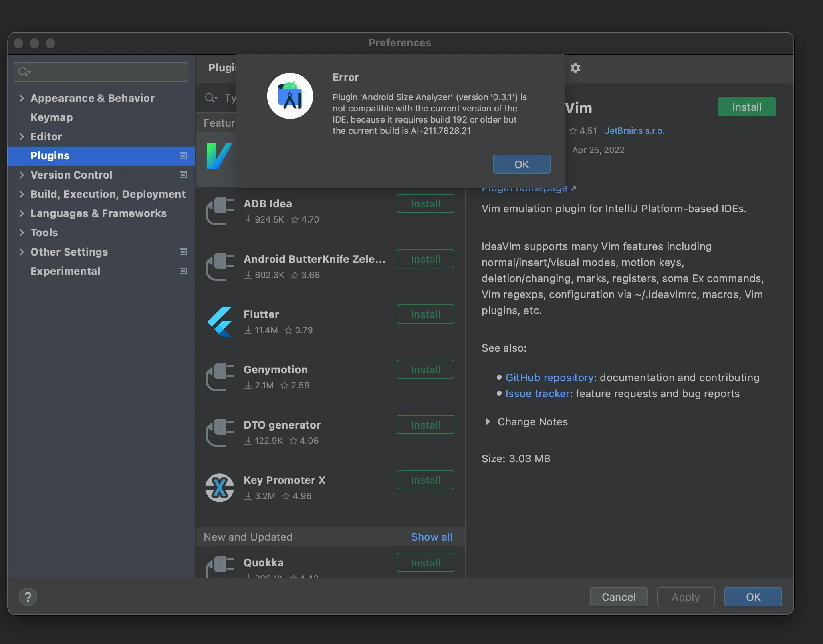This screenshot has height=644, width=823.
Task: Click the Android Studio error dialog icon
Action: point(290,96)
